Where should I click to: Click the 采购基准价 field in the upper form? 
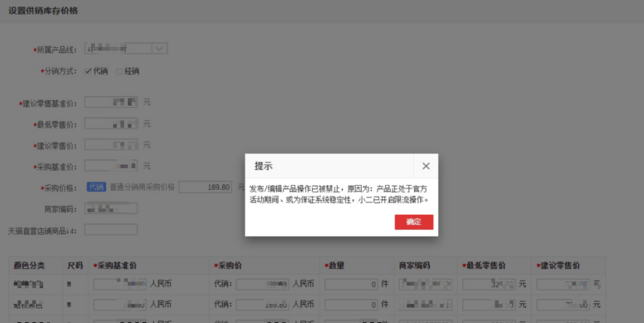[111, 166]
